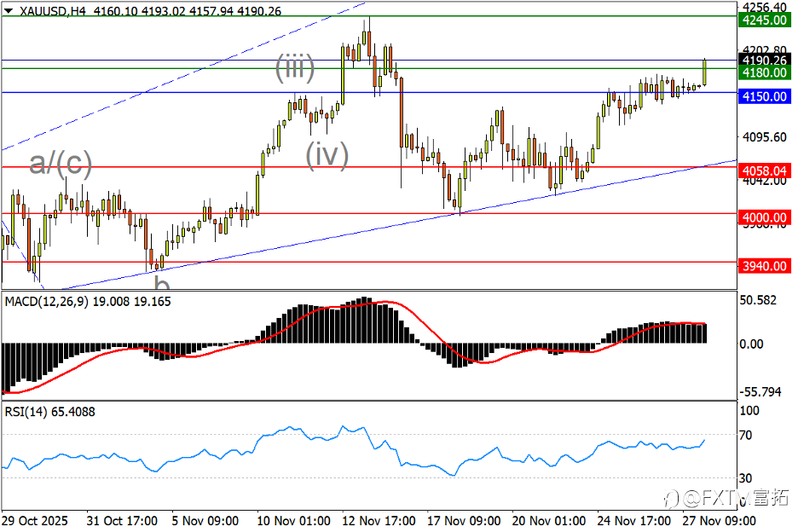Select the a/(c) wave label

pyautogui.click(x=61, y=163)
